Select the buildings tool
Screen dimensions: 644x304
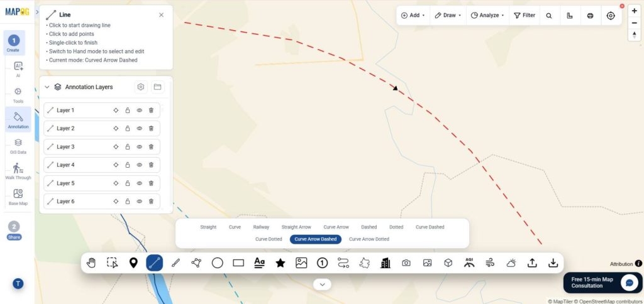(386, 263)
